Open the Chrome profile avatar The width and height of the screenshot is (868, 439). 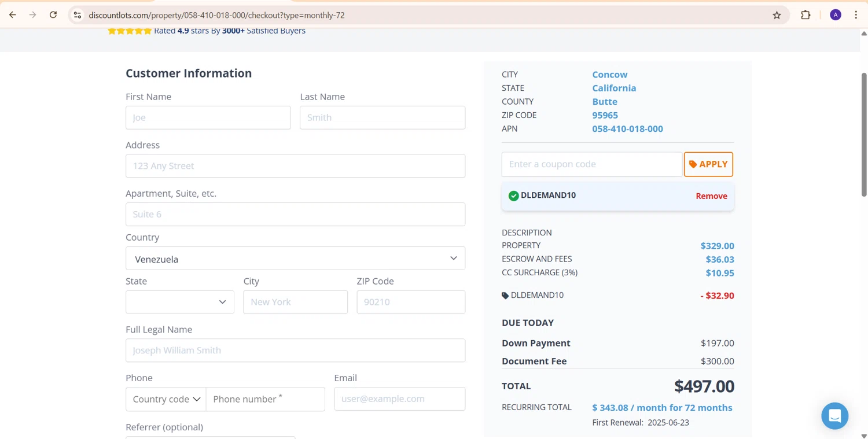coord(836,15)
